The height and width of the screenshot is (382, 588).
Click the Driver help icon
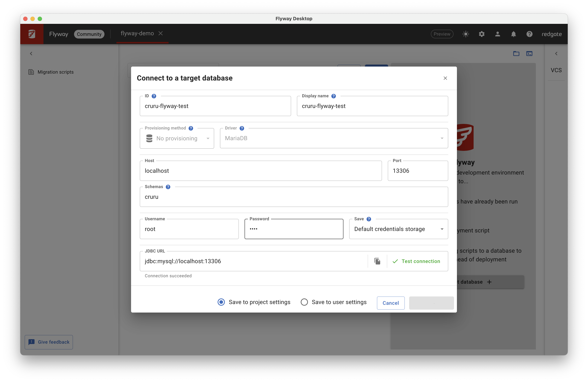(x=242, y=128)
